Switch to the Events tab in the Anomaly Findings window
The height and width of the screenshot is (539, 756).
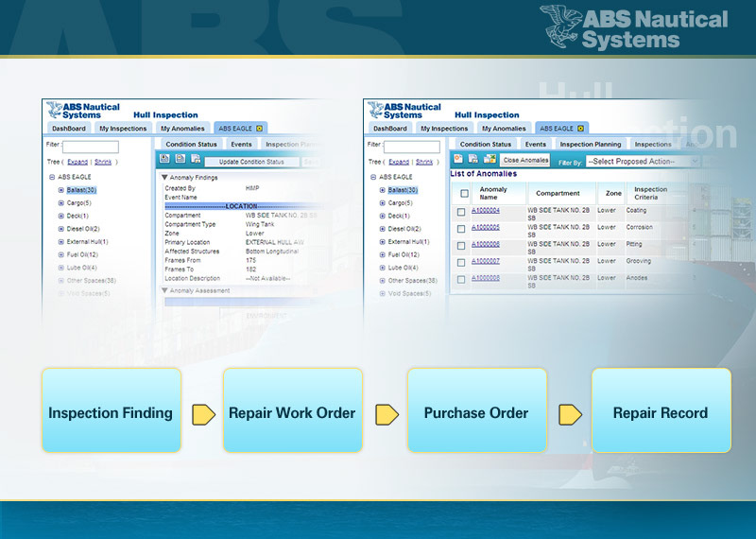(241, 145)
